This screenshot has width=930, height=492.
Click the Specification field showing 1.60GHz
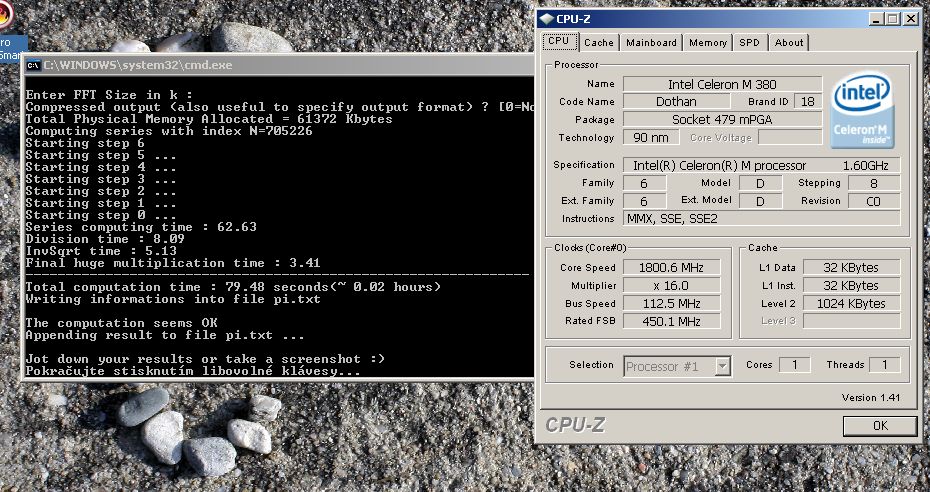(x=762, y=165)
